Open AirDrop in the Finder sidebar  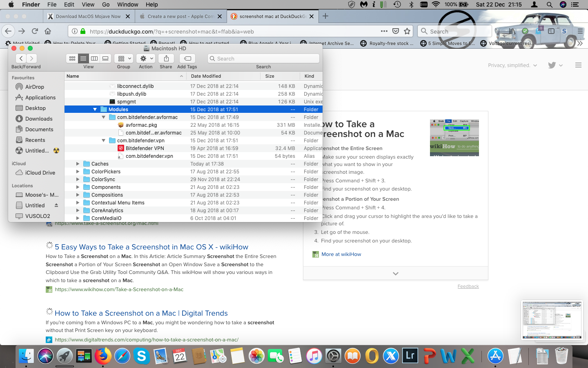click(x=35, y=87)
